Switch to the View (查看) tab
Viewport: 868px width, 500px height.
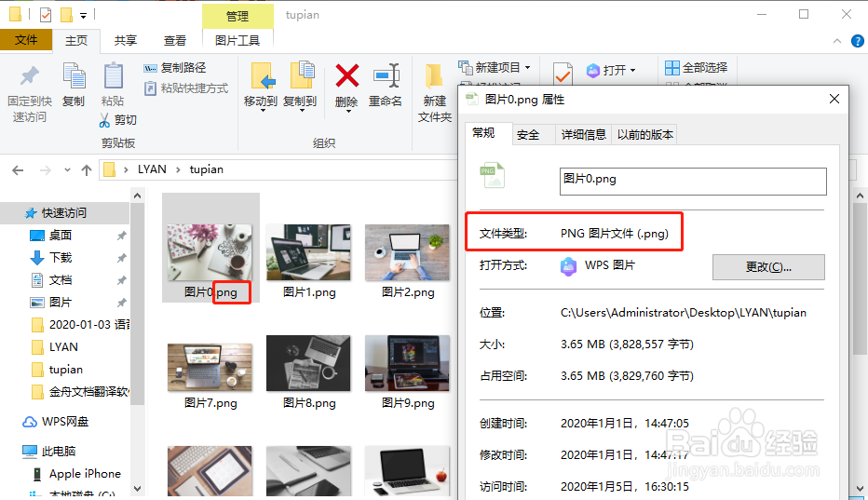tap(175, 40)
